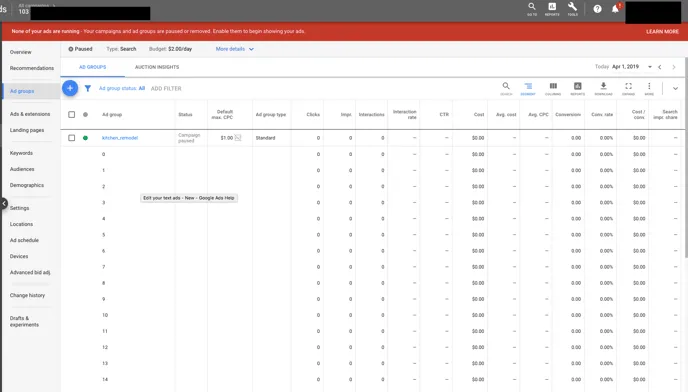
Task: Open Reports from the top header
Action: pyautogui.click(x=552, y=8)
